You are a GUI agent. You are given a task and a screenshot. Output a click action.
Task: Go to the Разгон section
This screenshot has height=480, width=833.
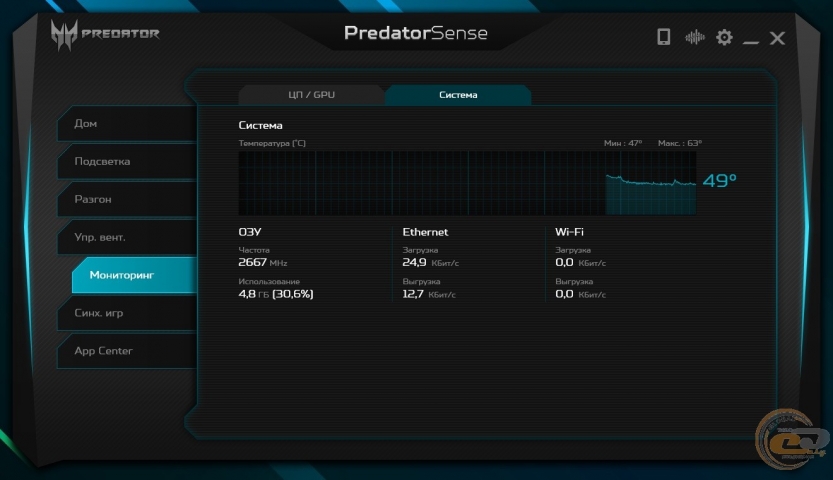tap(128, 199)
